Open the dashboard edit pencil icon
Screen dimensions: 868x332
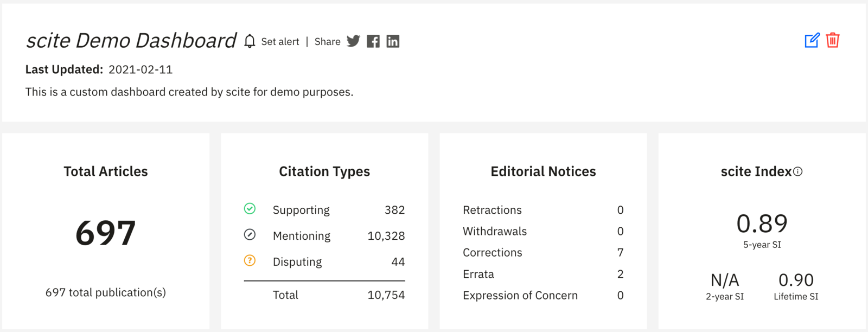click(x=811, y=40)
